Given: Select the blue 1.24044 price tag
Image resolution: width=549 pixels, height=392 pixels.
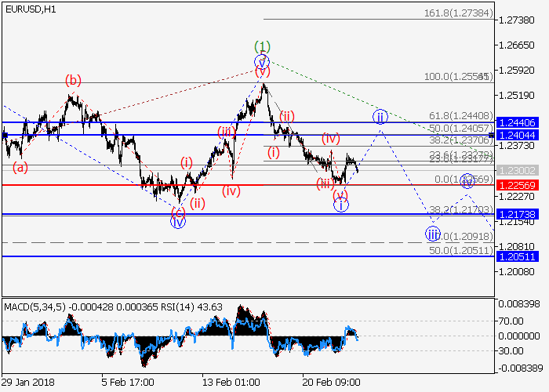Looking at the screenshot, I should pos(517,135).
